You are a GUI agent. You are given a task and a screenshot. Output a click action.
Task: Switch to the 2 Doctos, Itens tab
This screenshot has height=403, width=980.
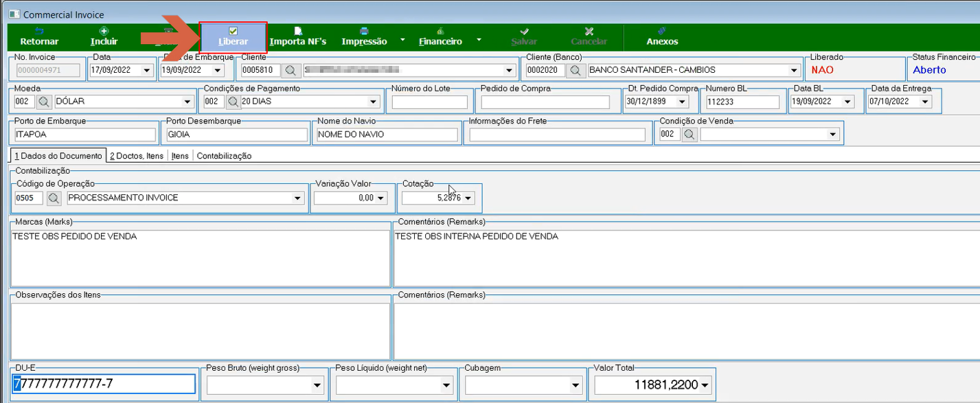(x=137, y=156)
